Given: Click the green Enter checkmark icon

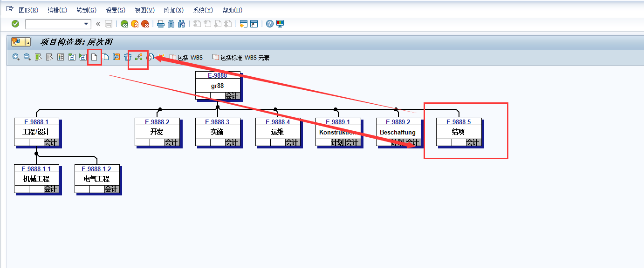Looking at the screenshot, I should (15, 24).
